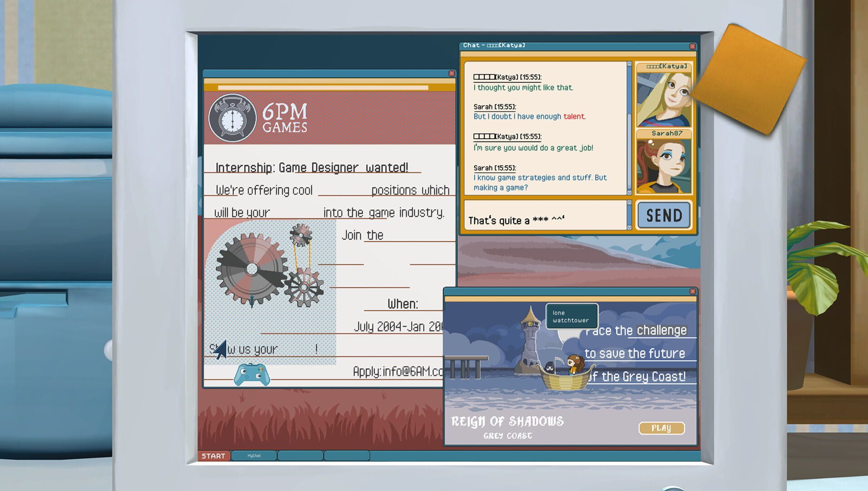Close the Reign of Shadows game window
Image resolution: width=868 pixels, height=491 pixels.
tap(692, 291)
